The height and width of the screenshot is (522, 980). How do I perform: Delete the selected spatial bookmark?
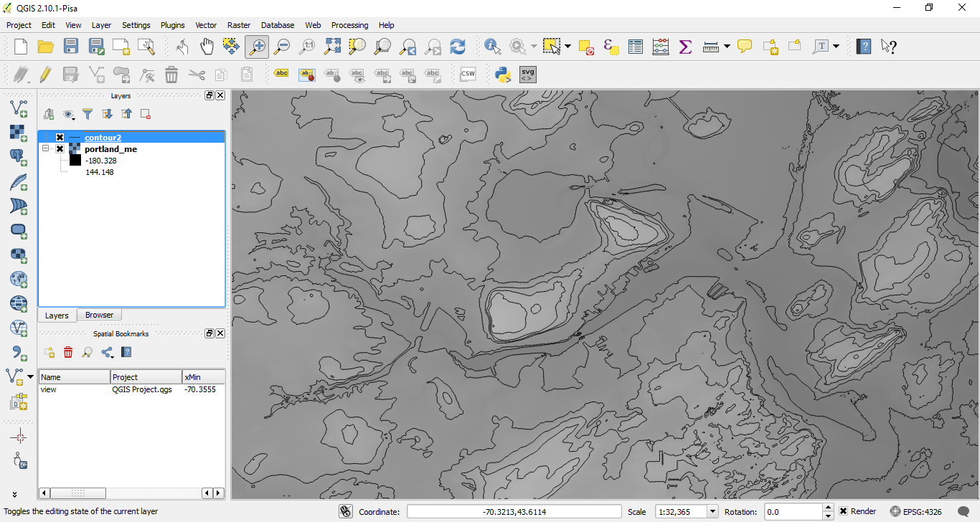click(67, 351)
